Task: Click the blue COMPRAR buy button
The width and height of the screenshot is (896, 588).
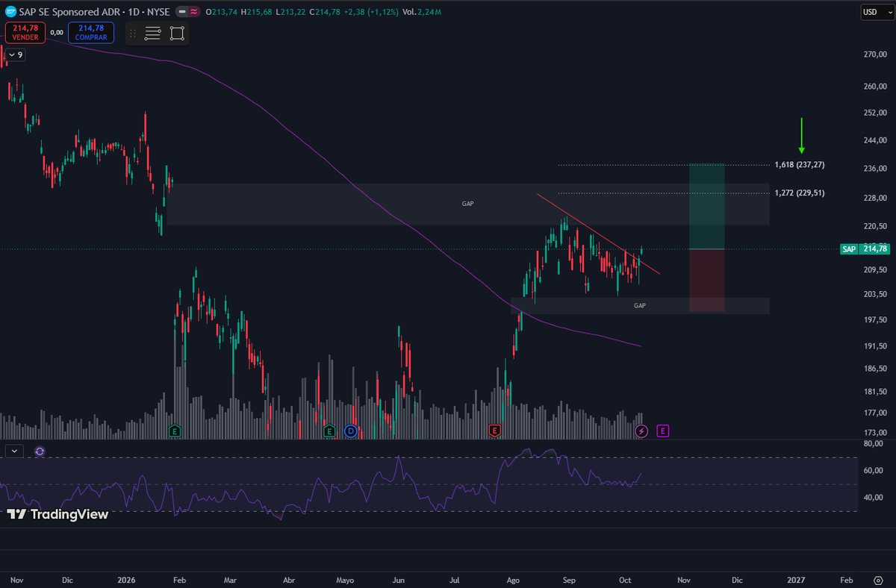Action: coord(91,32)
